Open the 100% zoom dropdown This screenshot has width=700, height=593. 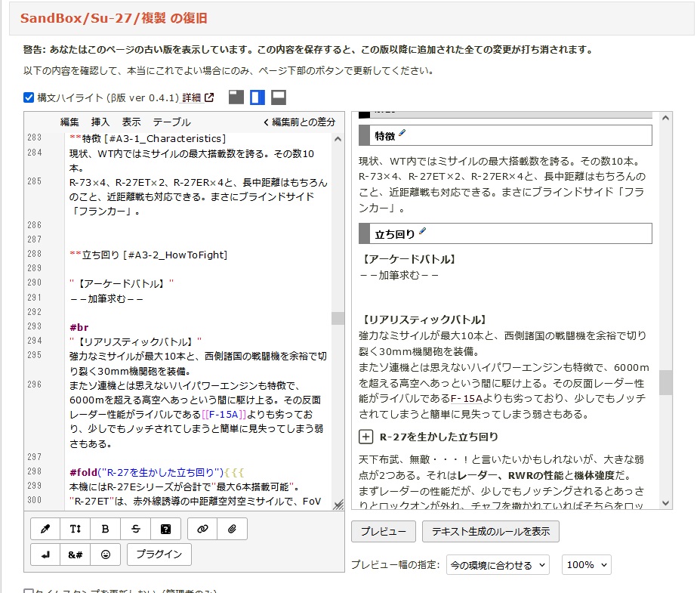[x=587, y=565]
